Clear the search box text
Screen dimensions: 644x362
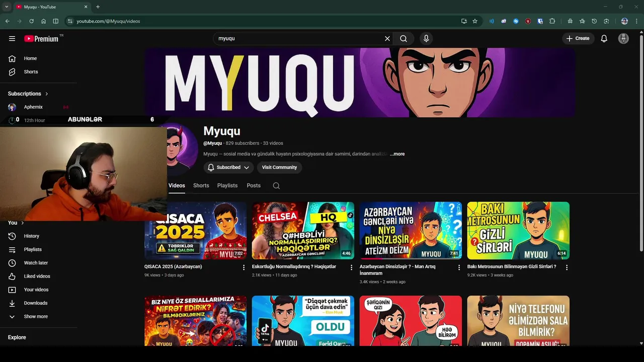pyautogui.click(x=387, y=38)
